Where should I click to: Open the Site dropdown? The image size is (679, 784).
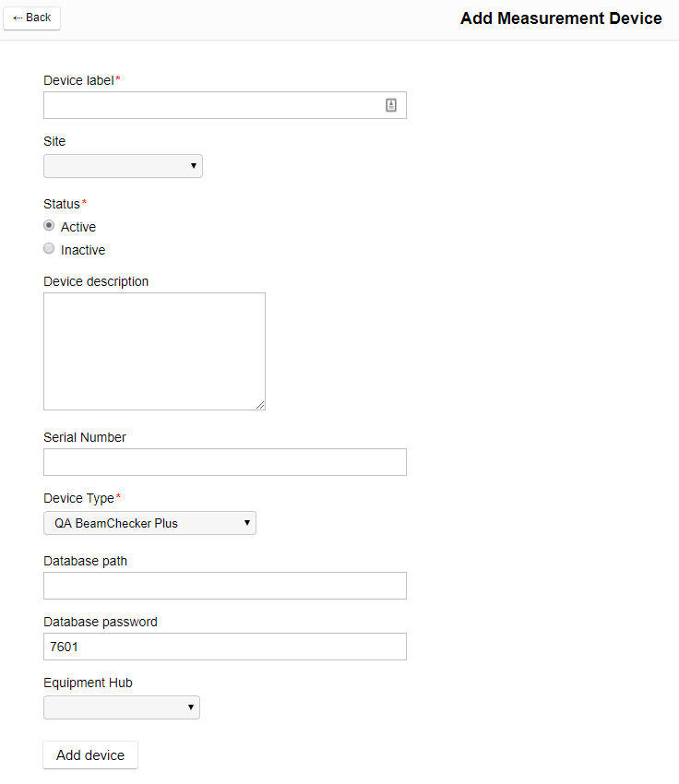point(123,166)
